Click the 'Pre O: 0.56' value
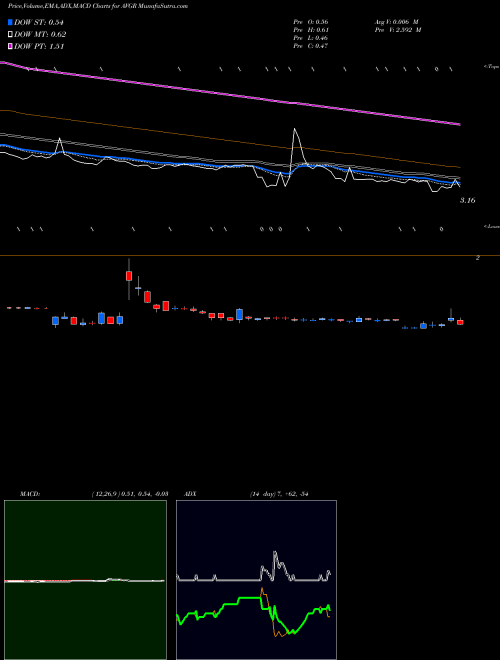 [311, 22]
